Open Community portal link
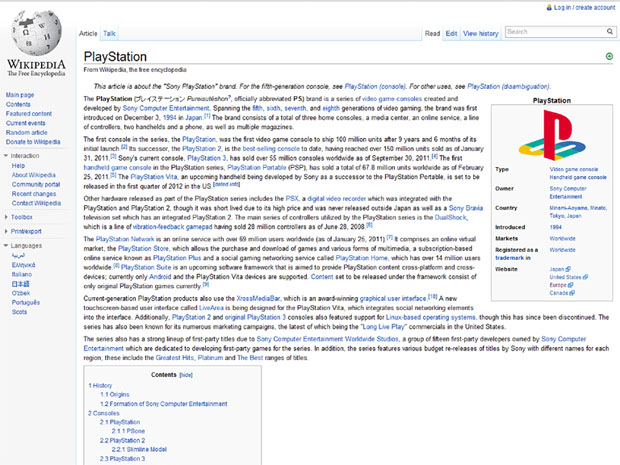Viewport: 620px width, 465px height. coord(36,184)
